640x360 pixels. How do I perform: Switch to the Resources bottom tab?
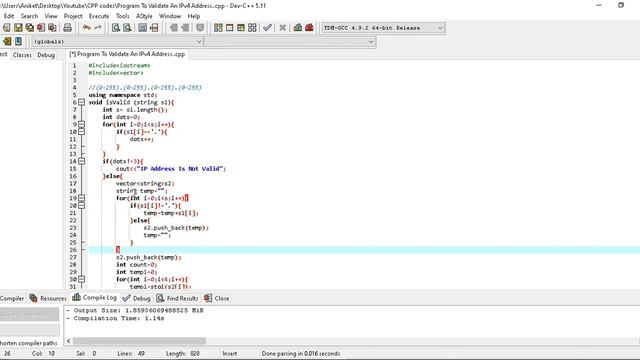click(x=48, y=298)
